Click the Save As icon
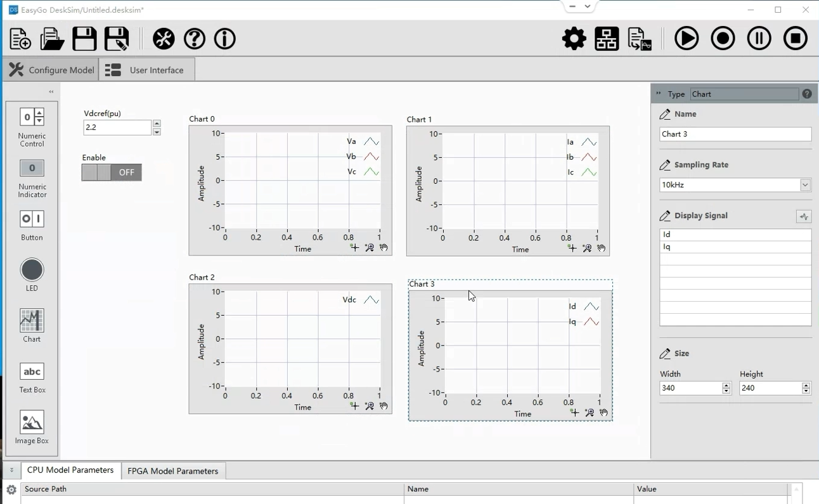819x504 pixels. (x=117, y=39)
